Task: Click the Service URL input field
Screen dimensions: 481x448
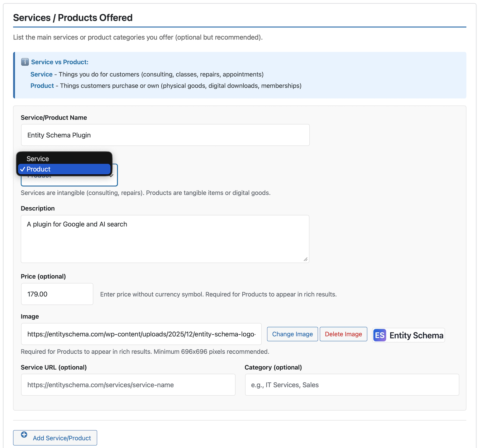Action: click(128, 385)
